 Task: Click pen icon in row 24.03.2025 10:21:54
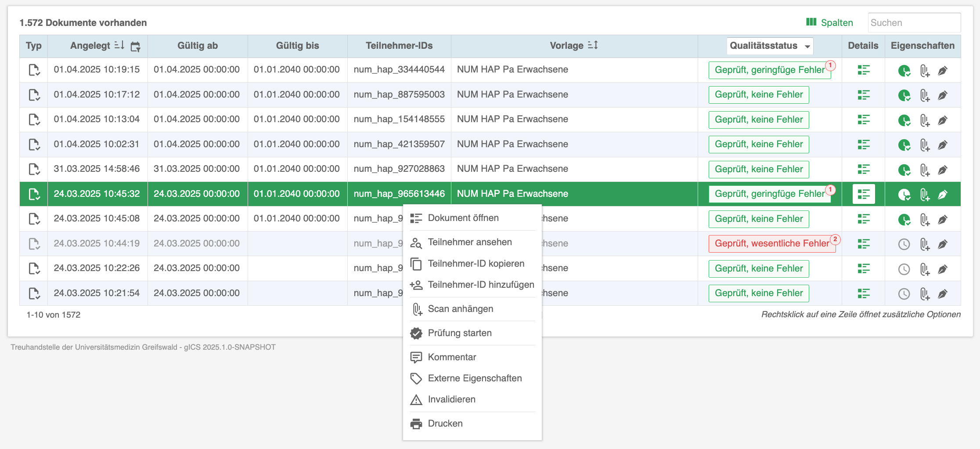[x=943, y=293]
